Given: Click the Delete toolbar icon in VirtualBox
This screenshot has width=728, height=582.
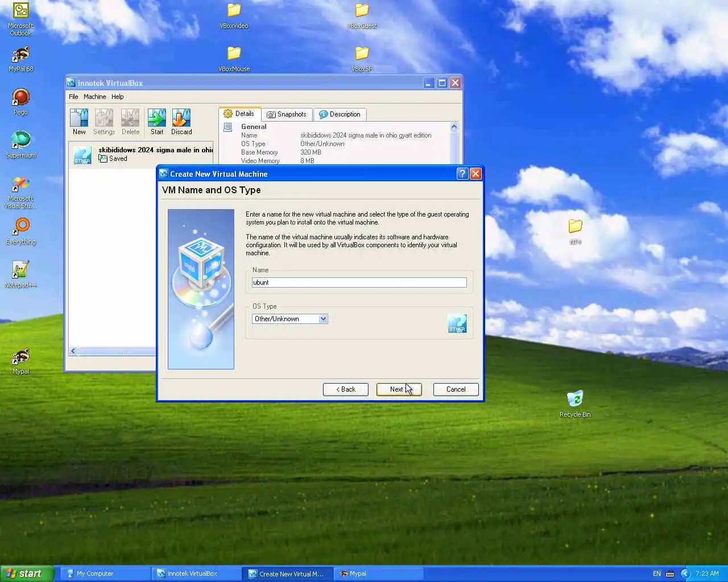Looking at the screenshot, I should (x=130, y=122).
